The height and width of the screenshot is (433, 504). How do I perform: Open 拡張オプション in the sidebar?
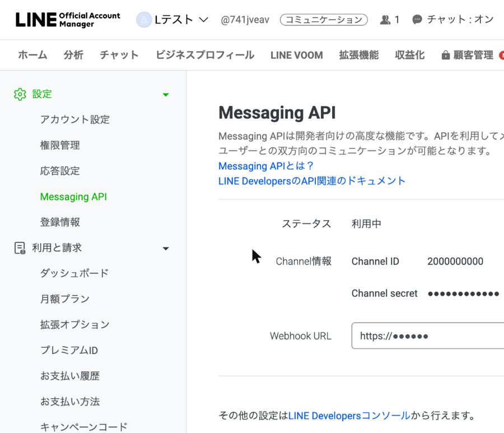pyautogui.click(x=75, y=325)
